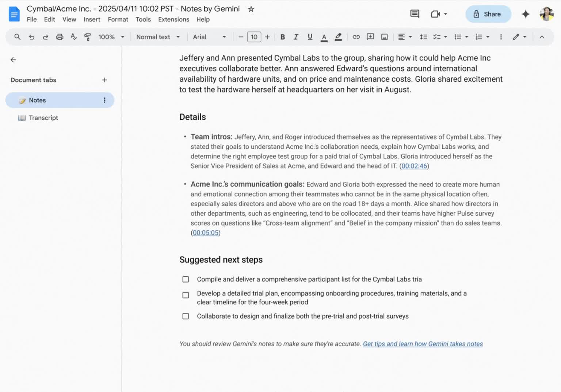The height and width of the screenshot is (392, 561).
Task: Open the 00:02:46 timestamp link
Action: [414, 166]
